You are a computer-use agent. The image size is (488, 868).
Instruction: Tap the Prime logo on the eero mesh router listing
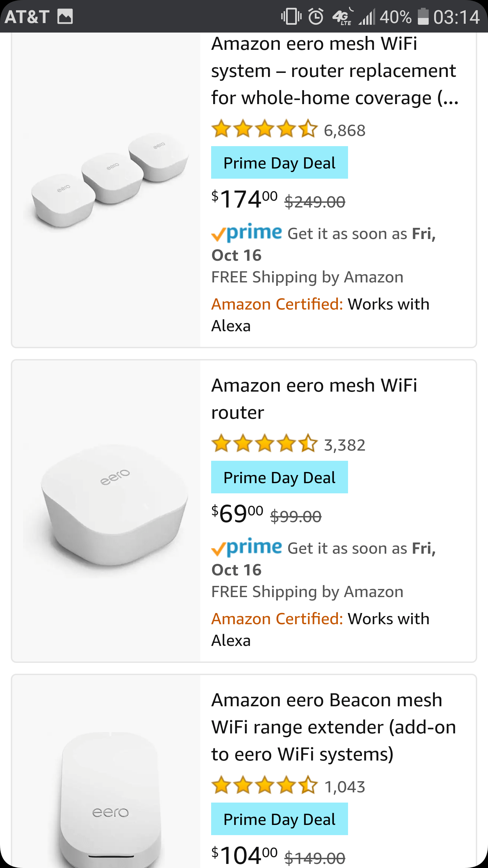pyautogui.click(x=247, y=548)
